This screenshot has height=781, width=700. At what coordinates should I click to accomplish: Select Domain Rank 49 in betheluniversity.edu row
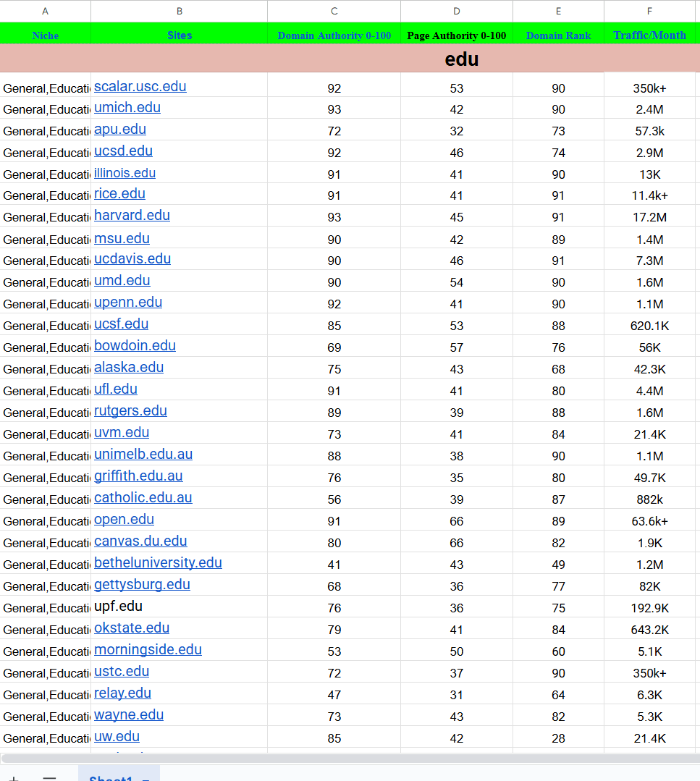click(559, 565)
